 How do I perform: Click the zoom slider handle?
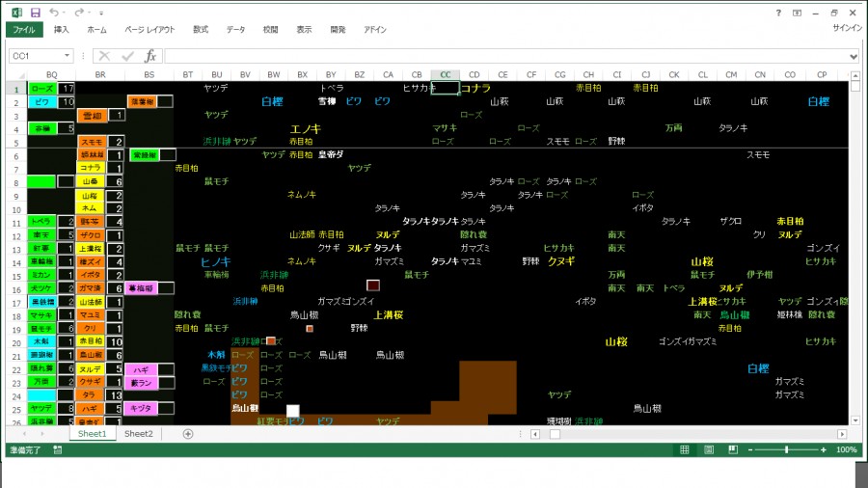[x=787, y=449]
